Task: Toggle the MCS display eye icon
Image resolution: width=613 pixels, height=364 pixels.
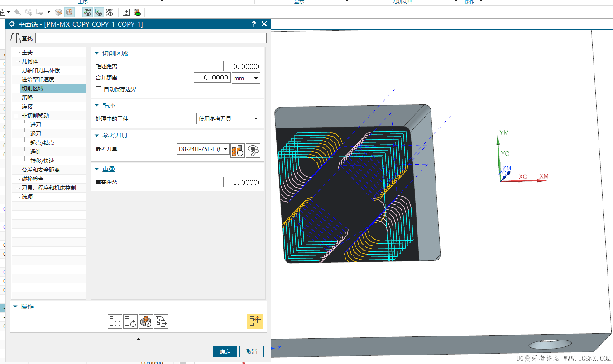Action: point(88,12)
